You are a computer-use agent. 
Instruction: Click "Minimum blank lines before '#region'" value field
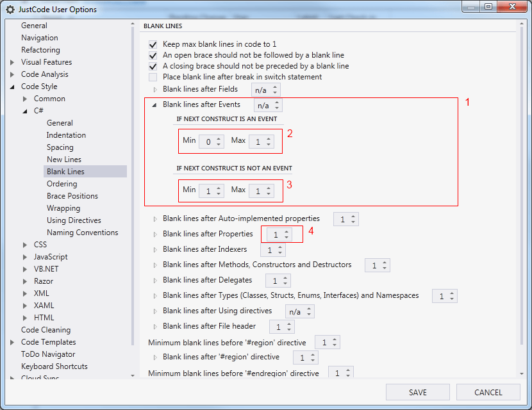tap(328, 343)
